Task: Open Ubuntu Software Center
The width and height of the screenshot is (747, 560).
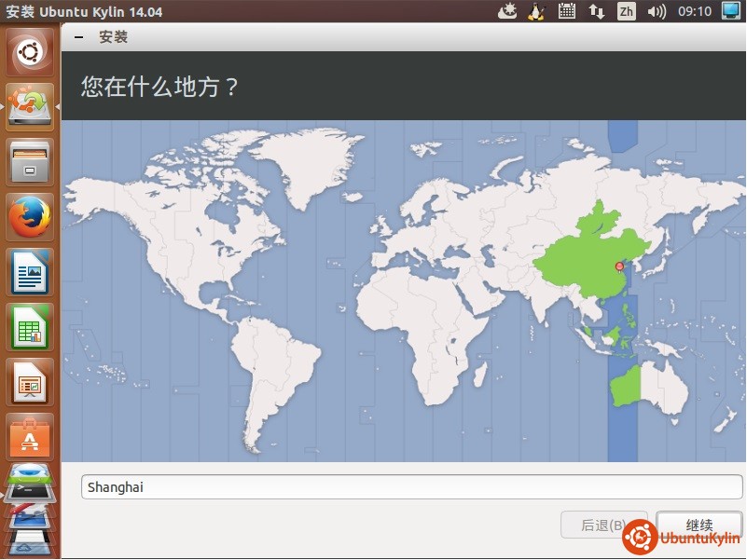Action: pyautogui.click(x=30, y=434)
